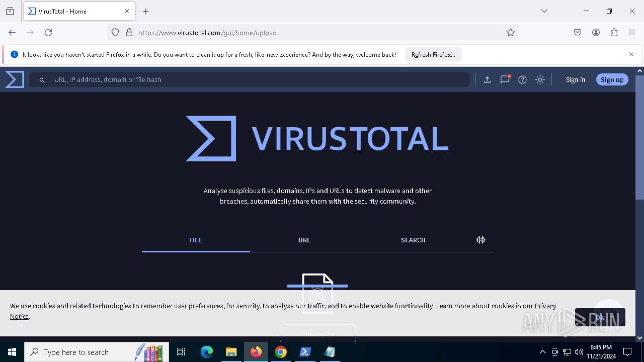Open the notifications chat icon
644x362 pixels.
505,79
